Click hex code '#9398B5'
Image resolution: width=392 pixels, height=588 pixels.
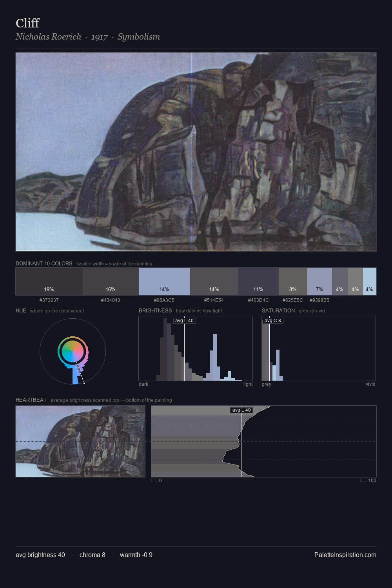pyautogui.click(x=319, y=300)
